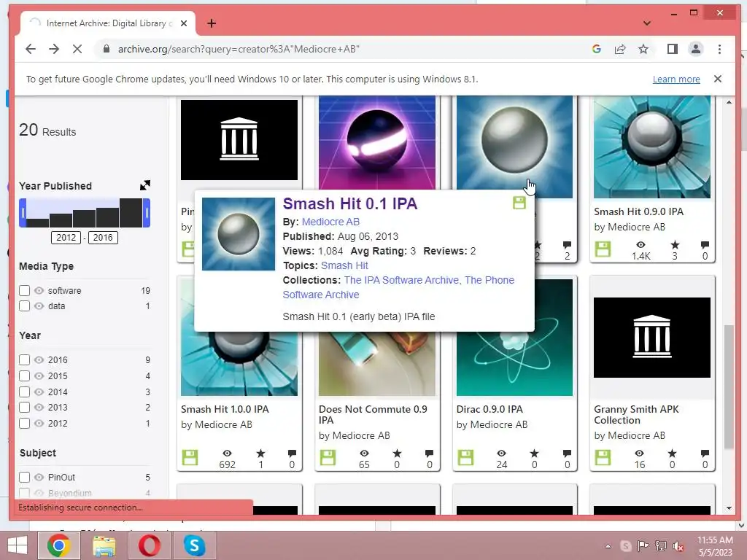Open Chrome from the taskbar
747x560 pixels.
59,545
